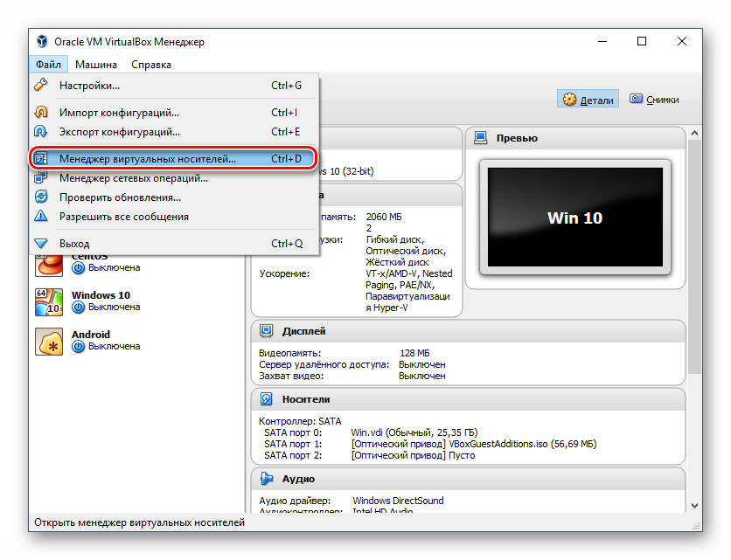The width and height of the screenshot is (731, 560).
Task: Click the details scrollbar down arrow
Action: coord(694,506)
